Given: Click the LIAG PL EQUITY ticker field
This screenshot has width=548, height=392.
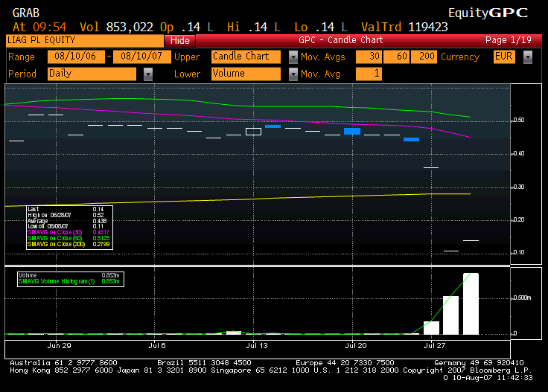Looking at the screenshot, I should (85, 40).
